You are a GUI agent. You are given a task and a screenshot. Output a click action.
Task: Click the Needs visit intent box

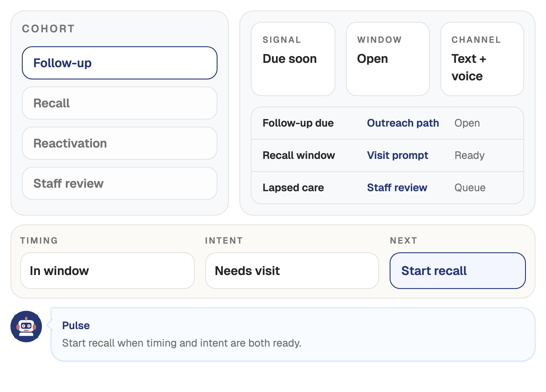pos(292,271)
